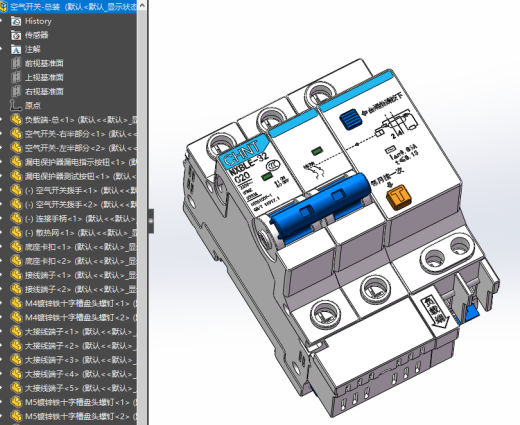Click the M5镀锌铁十字槽盘头螺钉<1> screw icon

[x=16, y=402]
